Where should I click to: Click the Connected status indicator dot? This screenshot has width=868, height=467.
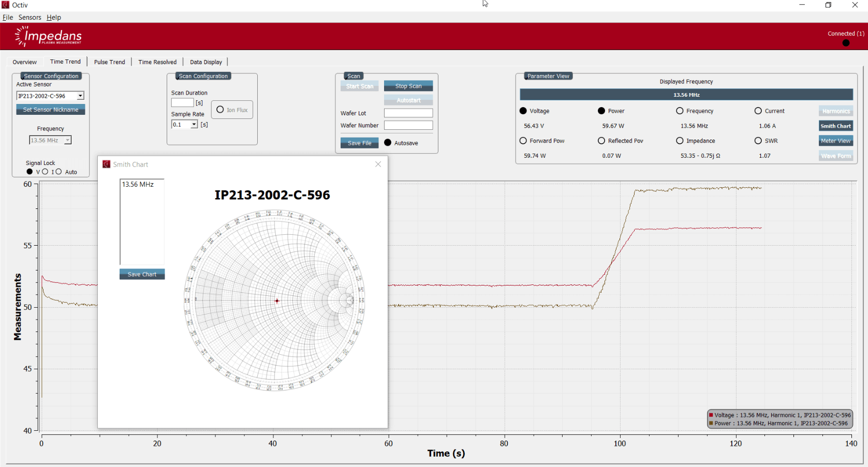846,43
